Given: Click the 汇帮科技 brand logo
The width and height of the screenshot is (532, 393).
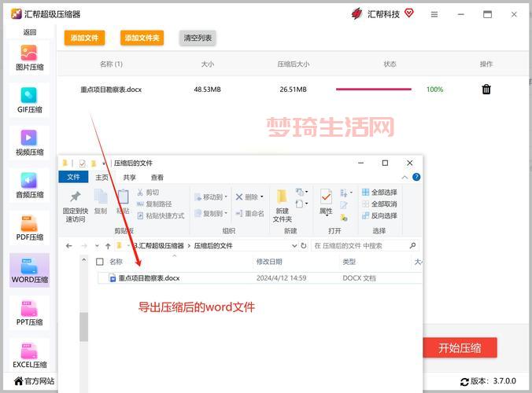Looking at the screenshot, I should pyautogui.click(x=357, y=14).
